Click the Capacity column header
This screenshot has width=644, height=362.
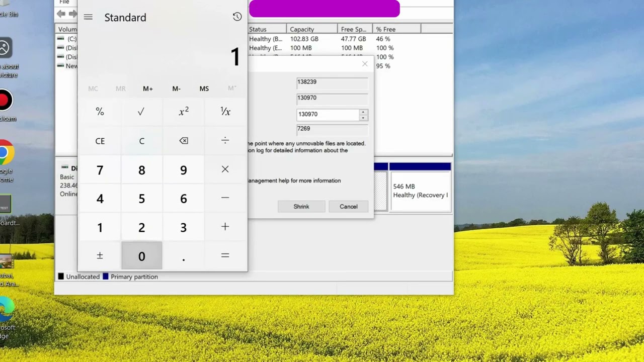[x=311, y=29]
